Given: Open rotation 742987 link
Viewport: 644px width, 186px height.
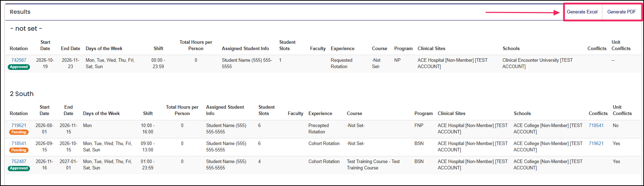Looking at the screenshot, I should (19, 60).
